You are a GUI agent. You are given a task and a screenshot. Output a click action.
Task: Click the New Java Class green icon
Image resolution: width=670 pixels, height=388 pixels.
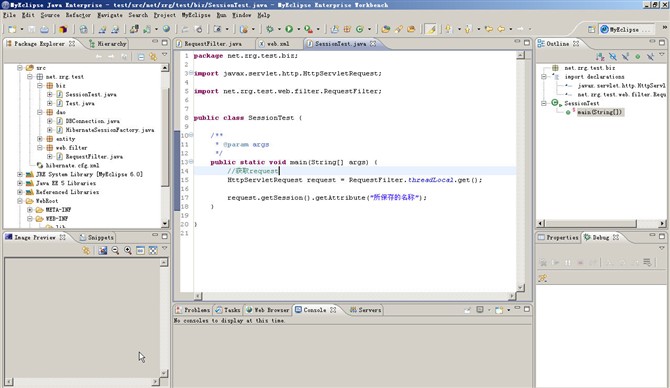click(x=359, y=29)
